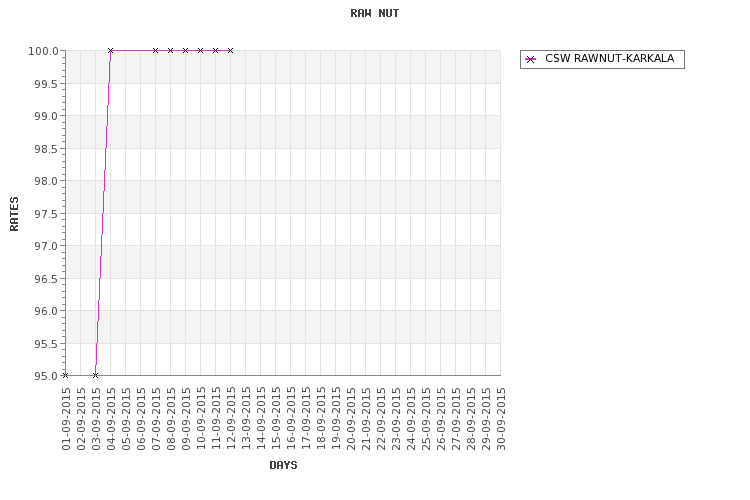Select the 04-09-2015 data point at 100.0
Screen dimensions: 750x500
click(x=110, y=50)
